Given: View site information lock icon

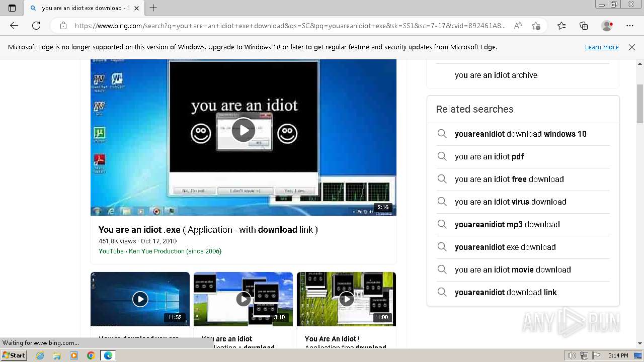Looking at the screenshot, I should pyautogui.click(x=63, y=26).
